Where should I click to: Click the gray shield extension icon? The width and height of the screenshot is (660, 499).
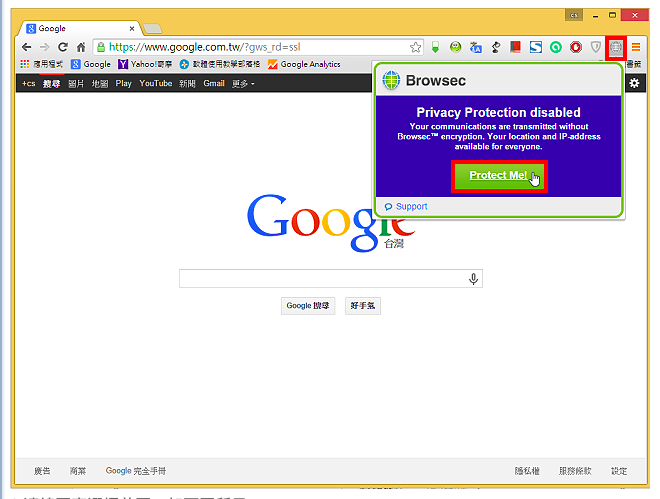[596, 47]
